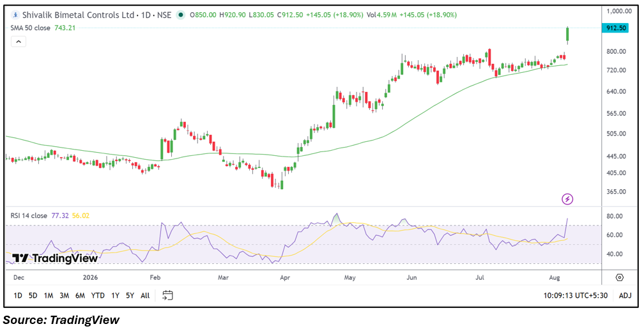Screen dimensions: 644x331
Task: Click the 640.00 price axis label
Action: [x=617, y=91]
